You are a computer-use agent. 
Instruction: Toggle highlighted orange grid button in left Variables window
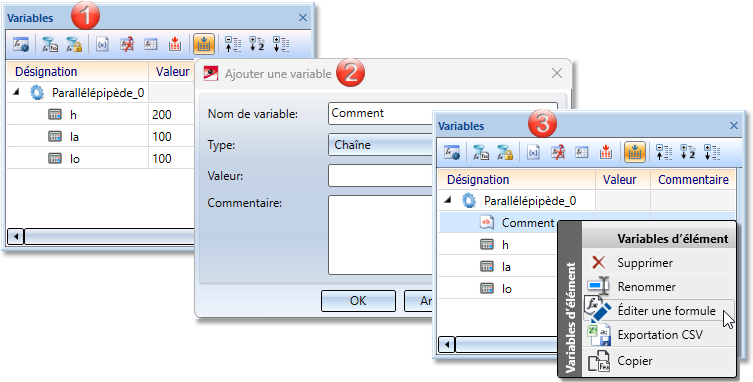204,44
